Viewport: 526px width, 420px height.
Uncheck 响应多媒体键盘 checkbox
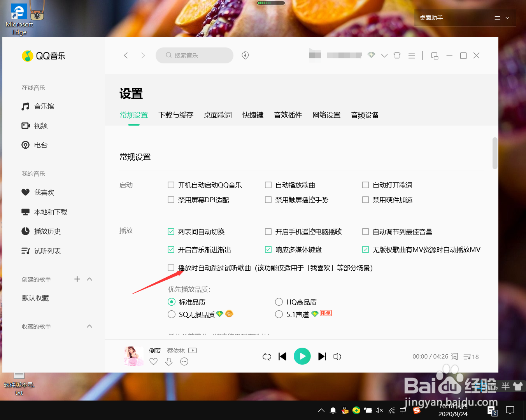[268, 250]
